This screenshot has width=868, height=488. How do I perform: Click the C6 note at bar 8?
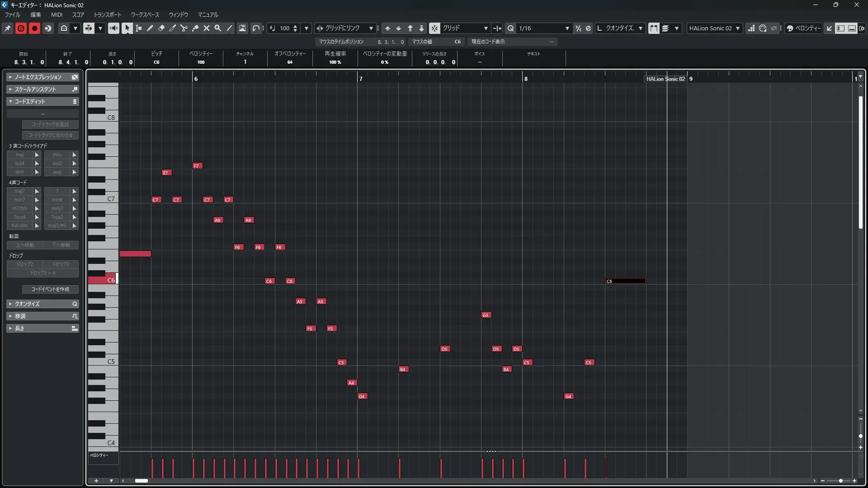click(626, 281)
